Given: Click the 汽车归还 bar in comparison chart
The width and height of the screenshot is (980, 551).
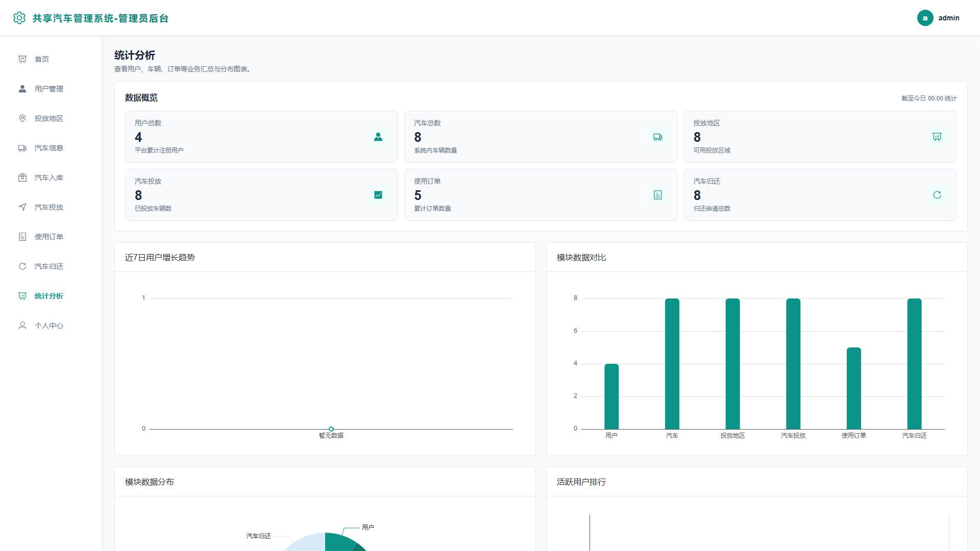Looking at the screenshot, I should [x=914, y=364].
